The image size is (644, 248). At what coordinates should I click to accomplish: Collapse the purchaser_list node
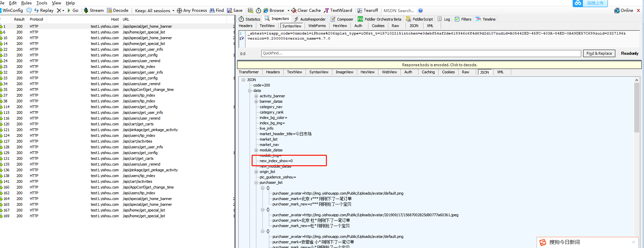click(x=256, y=182)
